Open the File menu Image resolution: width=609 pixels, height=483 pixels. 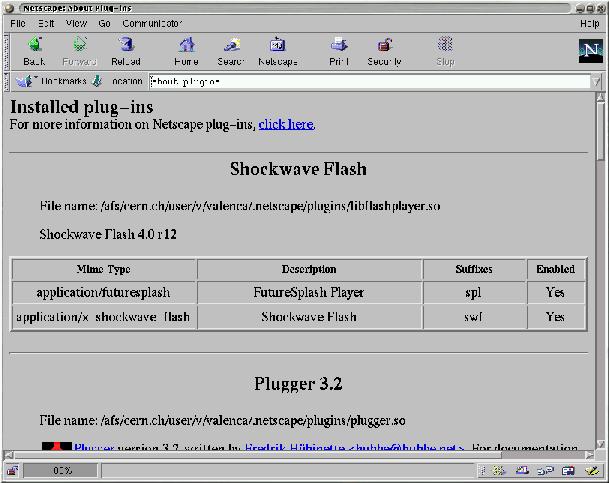(x=18, y=22)
